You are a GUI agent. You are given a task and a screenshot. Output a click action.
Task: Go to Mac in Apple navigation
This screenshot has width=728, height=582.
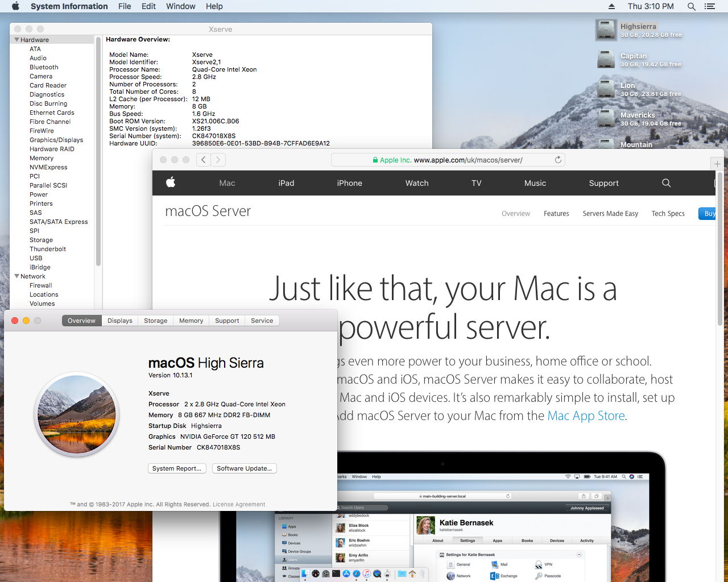[x=227, y=183]
